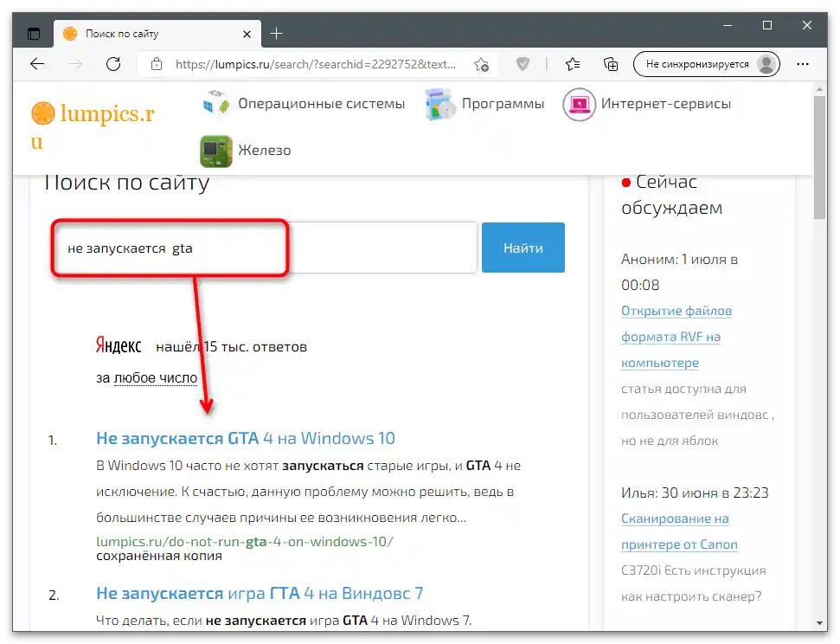The height and width of the screenshot is (644, 840).
Task: Click the Найти search button
Action: (523, 248)
